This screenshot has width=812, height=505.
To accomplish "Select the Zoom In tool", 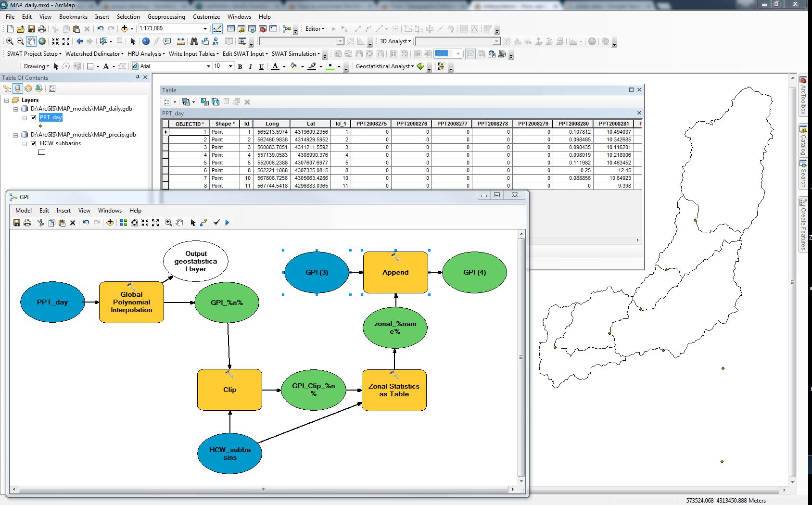I will [x=10, y=41].
